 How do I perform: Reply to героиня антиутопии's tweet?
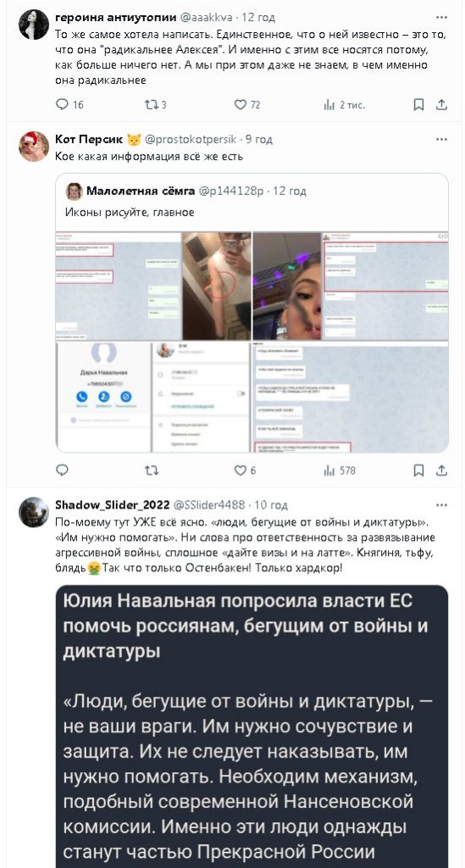[63, 104]
